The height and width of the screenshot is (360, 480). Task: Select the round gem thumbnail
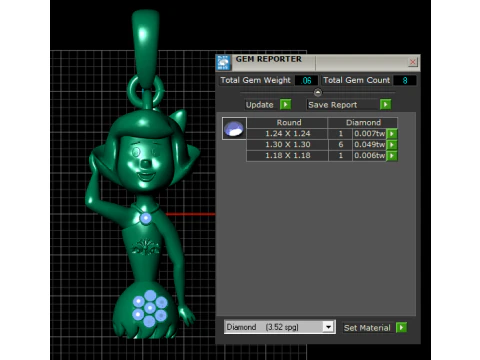[234, 128]
